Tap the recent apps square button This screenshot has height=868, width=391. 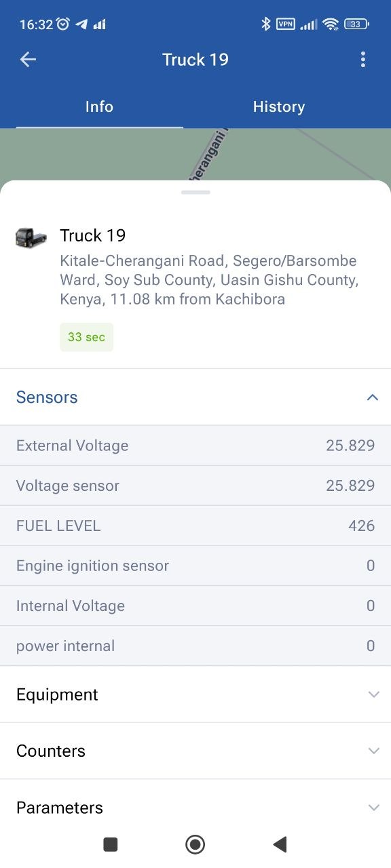[x=111, y=844]
